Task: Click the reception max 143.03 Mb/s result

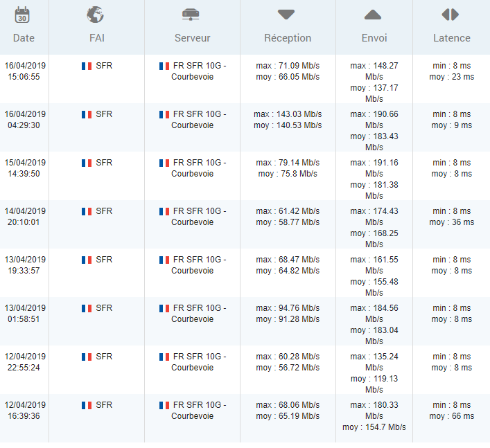Action: tap(288, 114)
